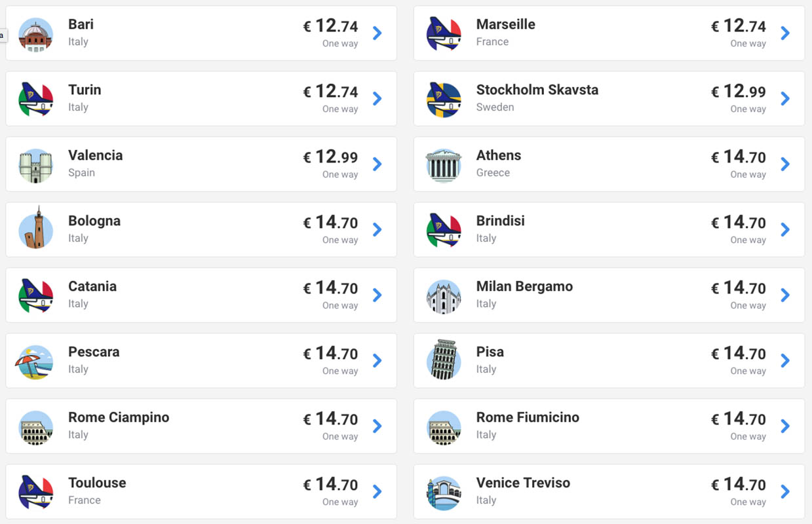Expand the Turin fare chevron arrow
This screenshot has width=812, height=524.
pos(377,98)
